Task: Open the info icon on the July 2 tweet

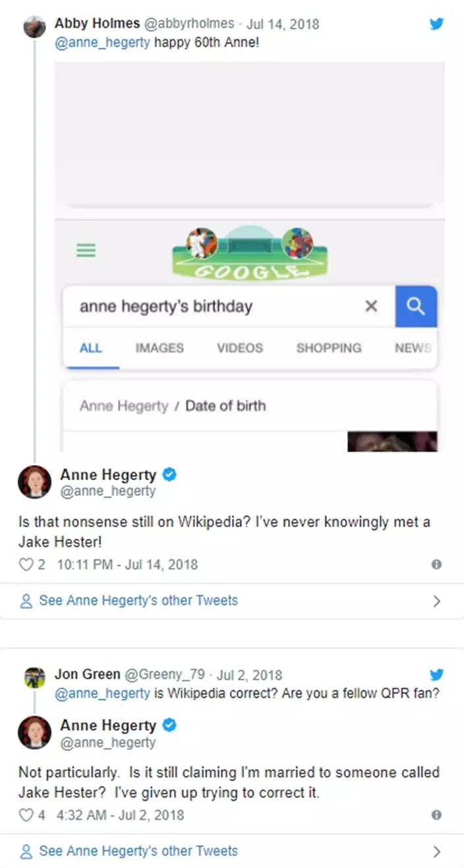Action: (x=436, y=815)
